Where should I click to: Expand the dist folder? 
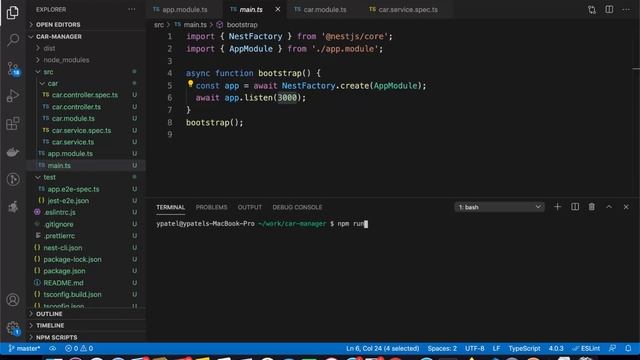coord(86,48)
